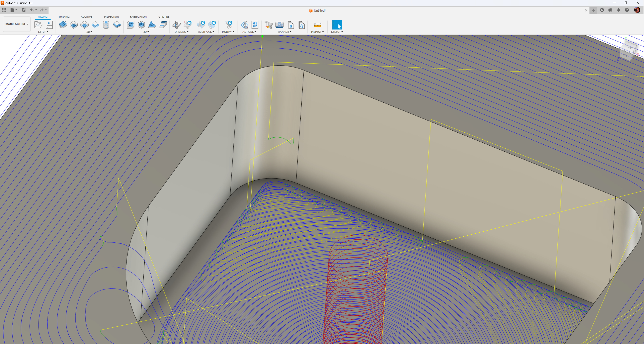The image size is (644, 344).
Task: Click the Drill operation icon
Action: pyautogui.click(x=176, y=25)
